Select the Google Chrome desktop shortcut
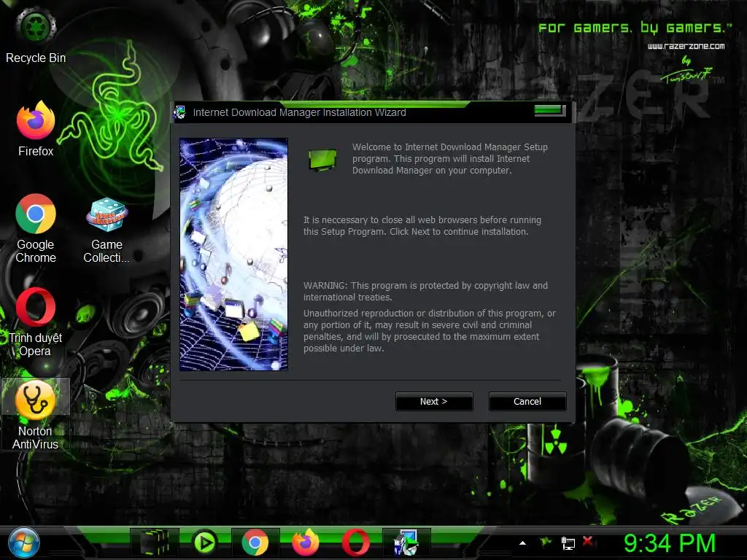 [x=36, y=228]
